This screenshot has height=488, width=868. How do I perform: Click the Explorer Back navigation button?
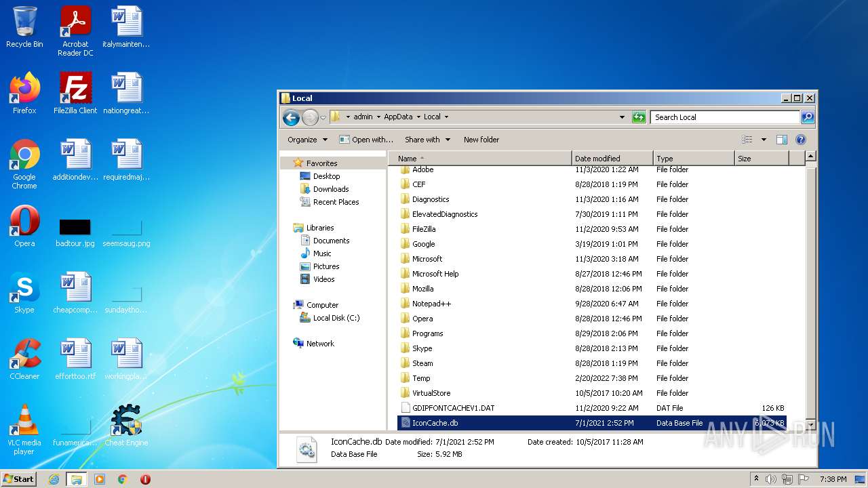(291, 117)
